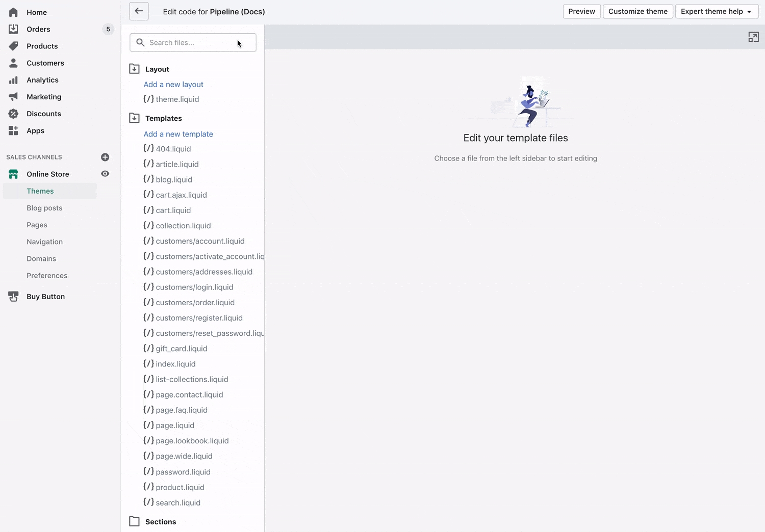
Task: Open page.contact.liquid template
Action: tap(183, 394)
